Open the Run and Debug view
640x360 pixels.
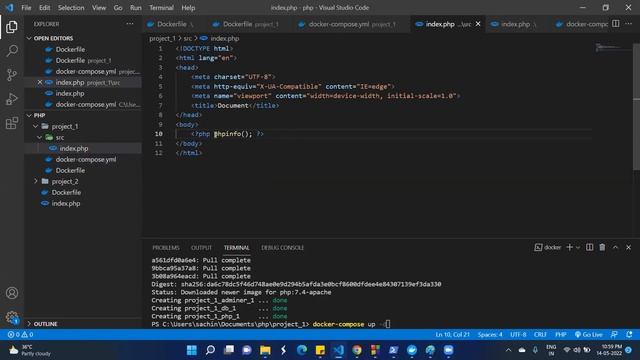(x=12, y=99)
